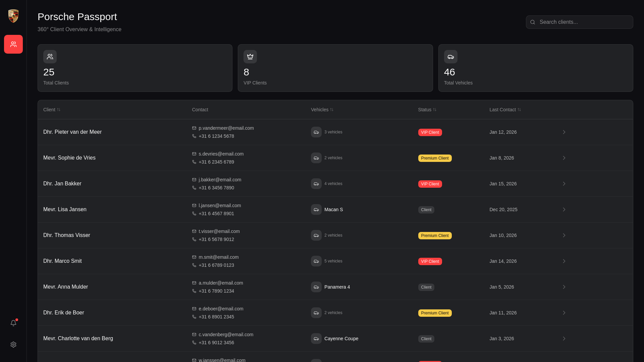Click the VIP Clients crown icon
This screenshot has height=362, width=644.
coord(250,57)
